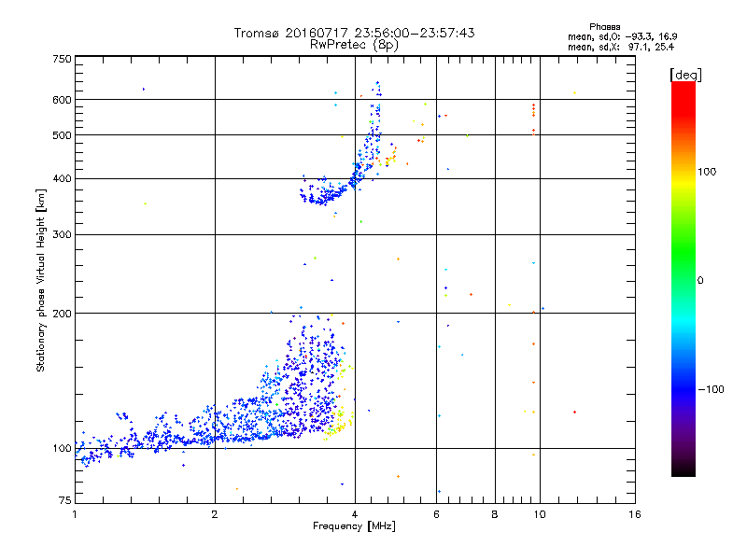Click the 'Stationary phase Virtual Height [km]' axis title
Screen dimensions: 747x560
click(40, 281)
